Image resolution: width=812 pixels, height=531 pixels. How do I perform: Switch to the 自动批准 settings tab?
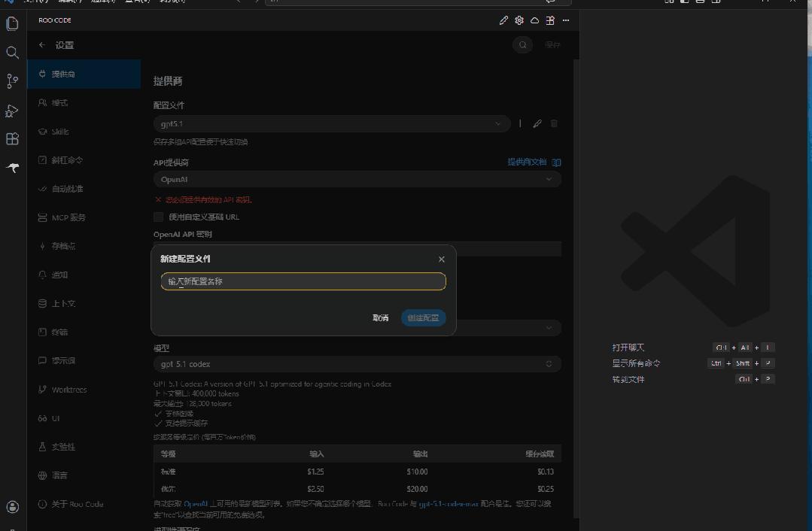pos(84,189)
